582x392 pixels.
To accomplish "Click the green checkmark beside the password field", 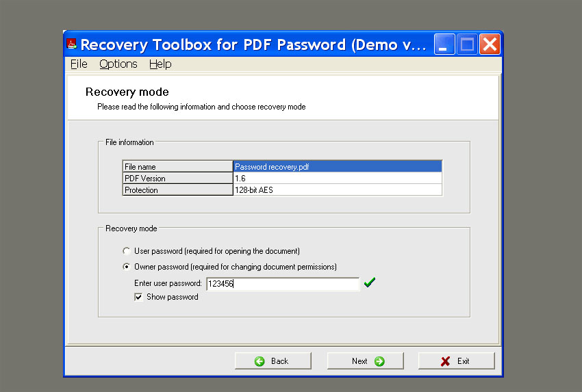I will coord(370,283).
